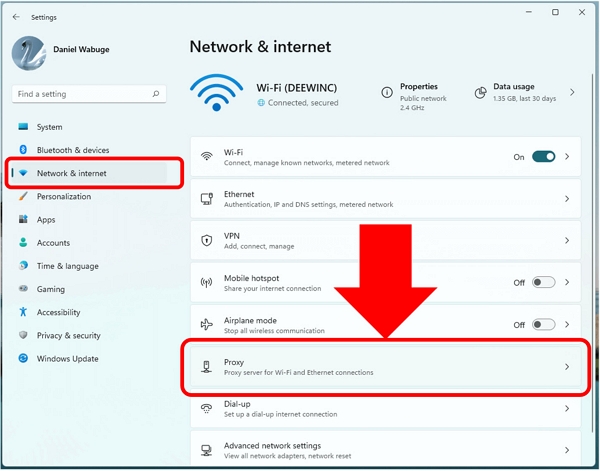The height and width of the screenshot is (471, 600).
Task: Expand Data usage chevron
Action: pos(572,92)
